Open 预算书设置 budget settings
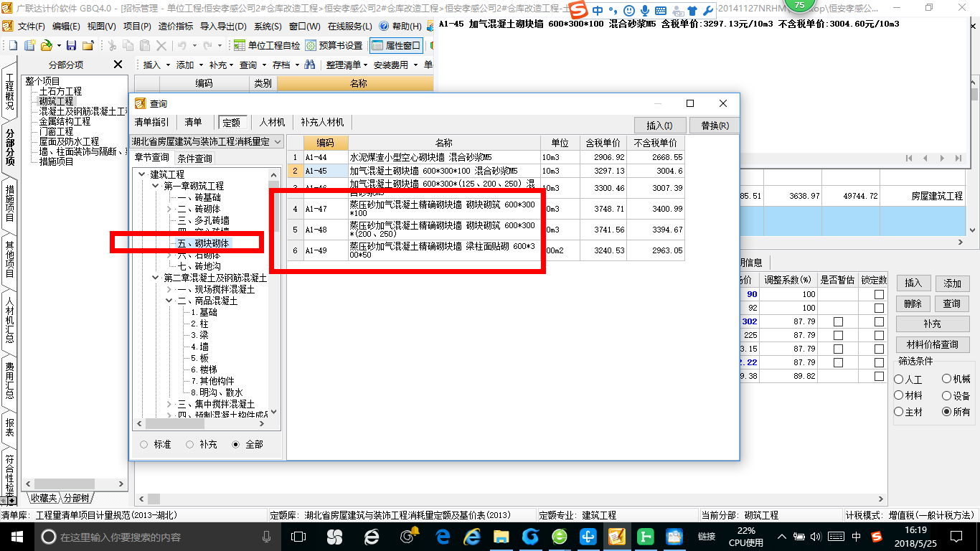The width and height of the screenshot is (980, 551). click(334, 45)
